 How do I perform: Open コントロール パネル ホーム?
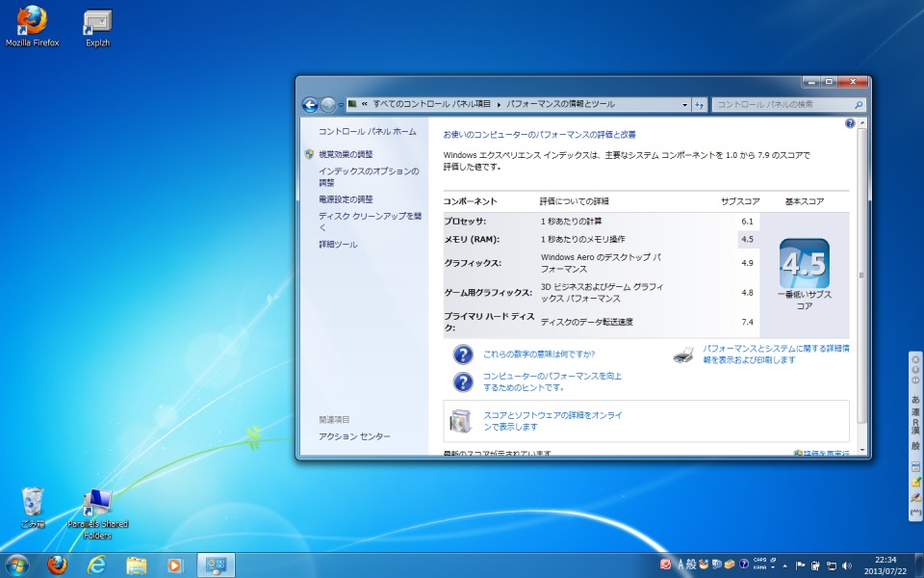[368, 132]
